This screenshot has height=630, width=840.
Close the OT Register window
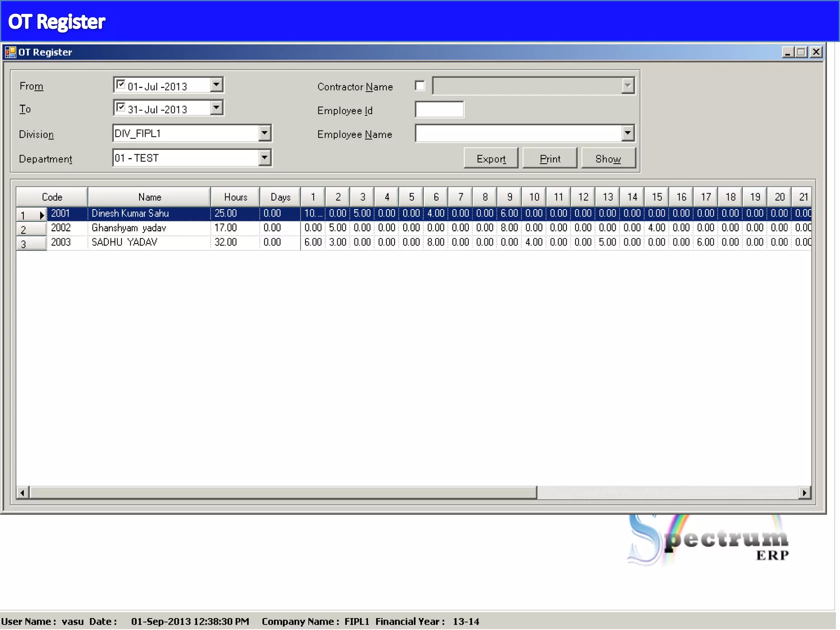coord(816,52)
